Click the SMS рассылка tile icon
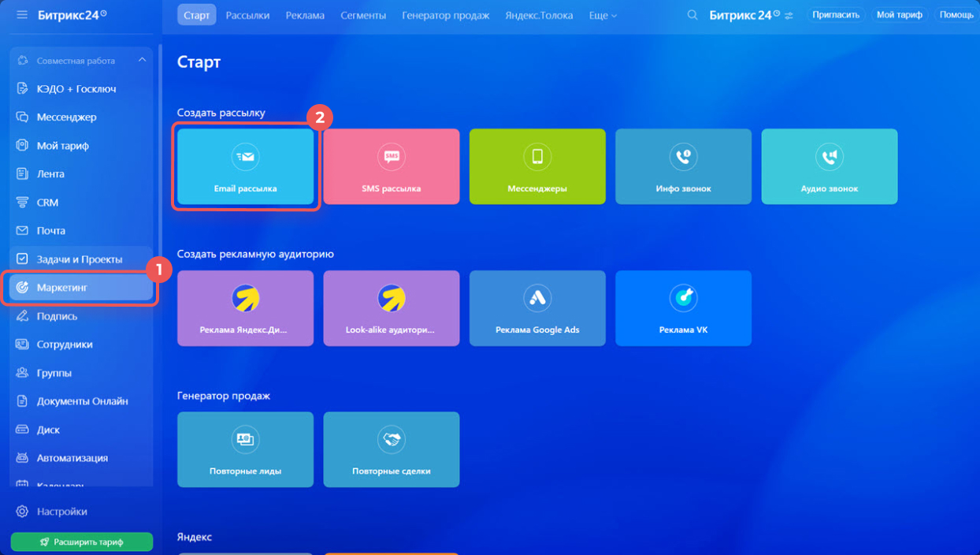980x555 pixels. coord(391,157)
